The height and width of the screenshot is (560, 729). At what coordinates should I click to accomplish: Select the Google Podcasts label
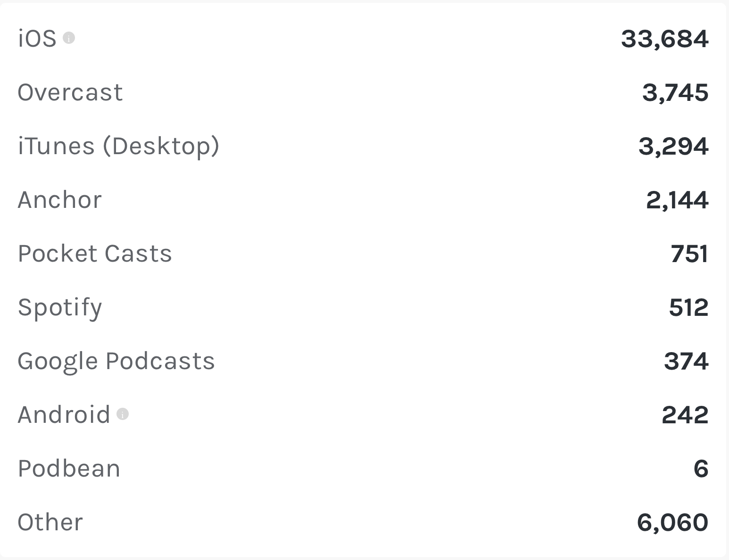(116, 362)
